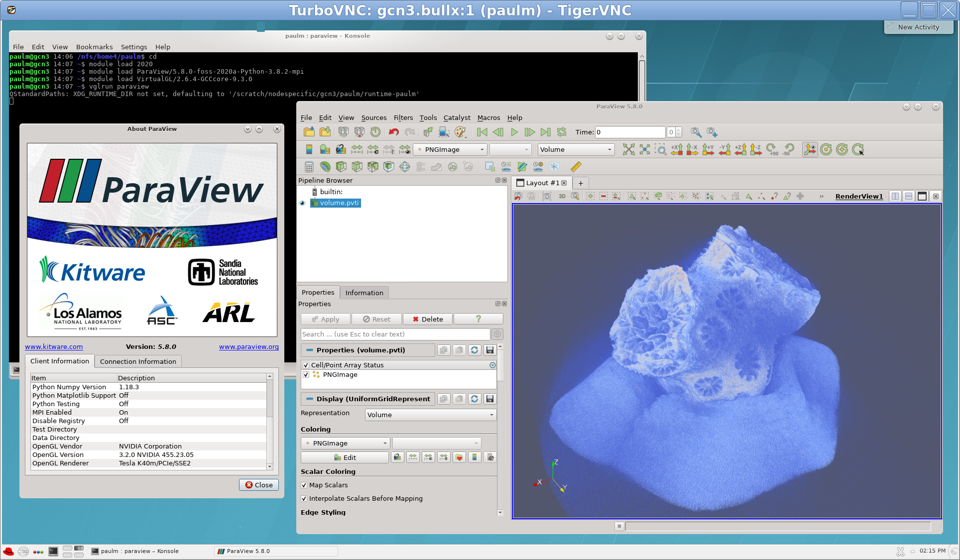The height and width of the screenshot is (560, 960).
Task: Play the animation
Action: tap(514, 132)
